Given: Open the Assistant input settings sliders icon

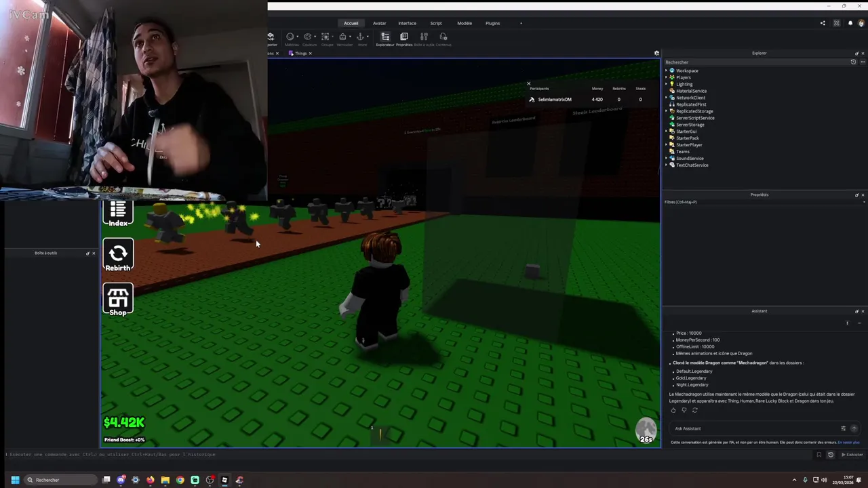Looking at the screenshot, I should pos(843,428).
